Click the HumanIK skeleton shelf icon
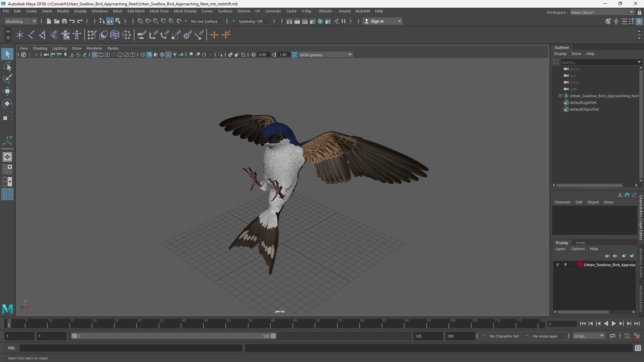644x362 pixels. [77, 35]
